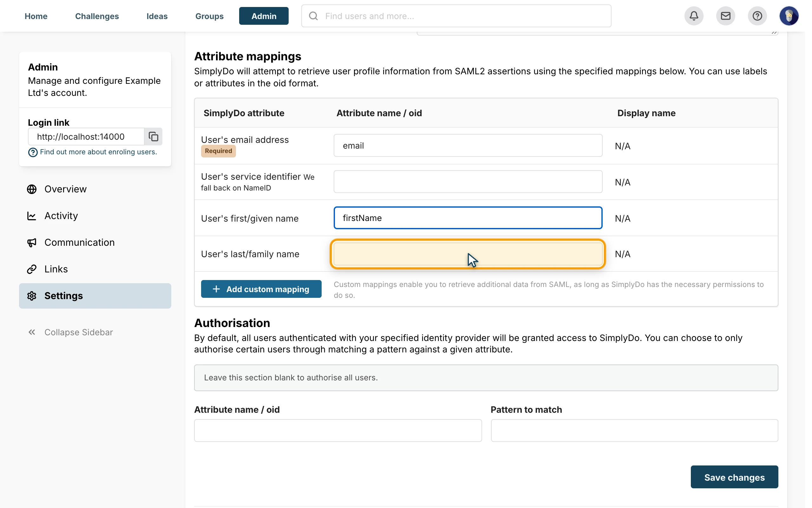Edit the email address attribute field

point(468,145)
